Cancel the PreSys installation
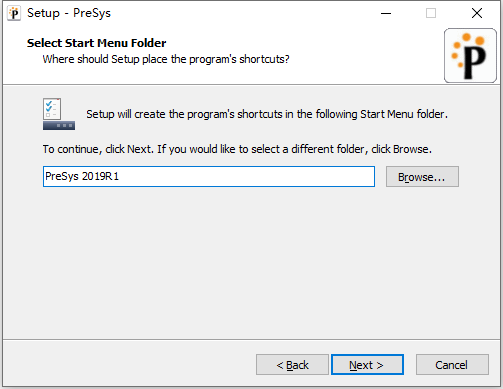503x389 pixels. pos(452,365)
